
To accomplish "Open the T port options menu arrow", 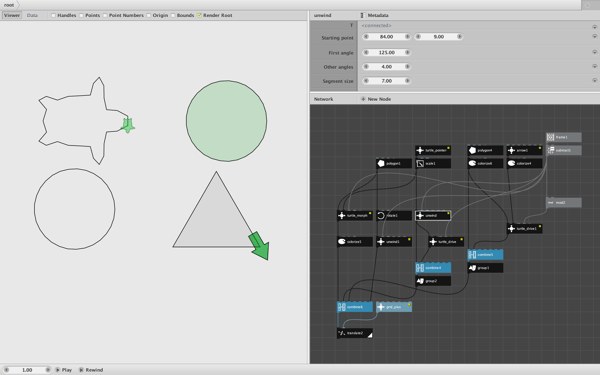I will [x=594, y=27].
